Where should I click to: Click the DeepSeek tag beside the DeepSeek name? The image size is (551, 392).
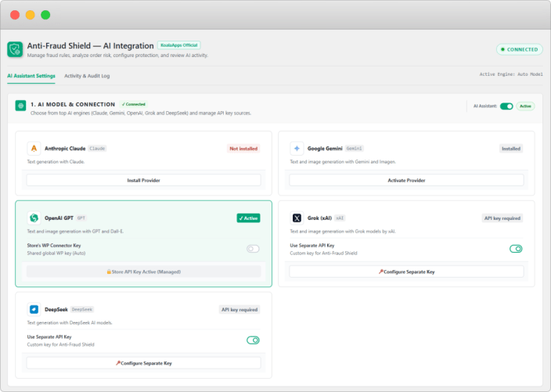tap(82, 310)
